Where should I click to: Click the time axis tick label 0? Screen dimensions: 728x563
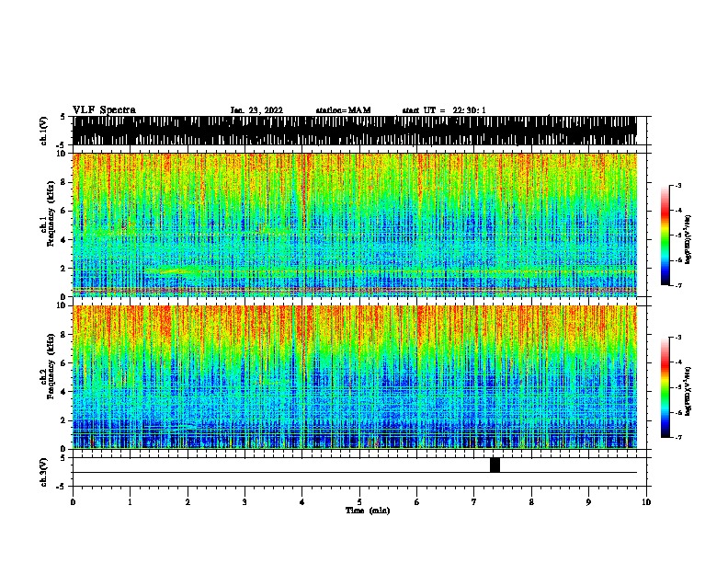(73, 502)
